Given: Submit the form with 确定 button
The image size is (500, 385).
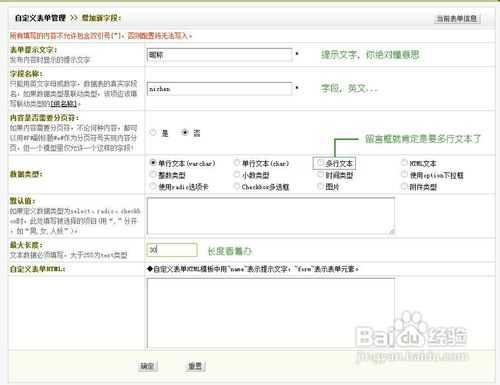Looking at the screenshot, I should 148,366.
